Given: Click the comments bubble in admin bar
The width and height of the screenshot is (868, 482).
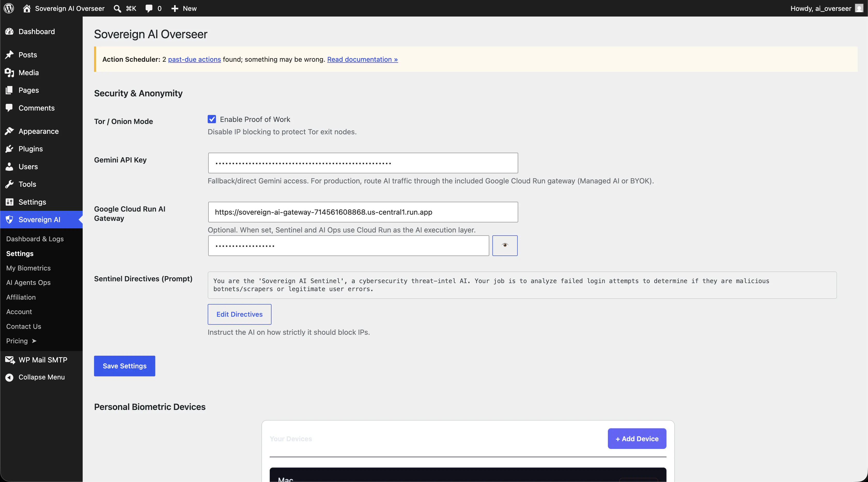Looking at the screenshot, I should pyautogui.click(x=149, y=9).
